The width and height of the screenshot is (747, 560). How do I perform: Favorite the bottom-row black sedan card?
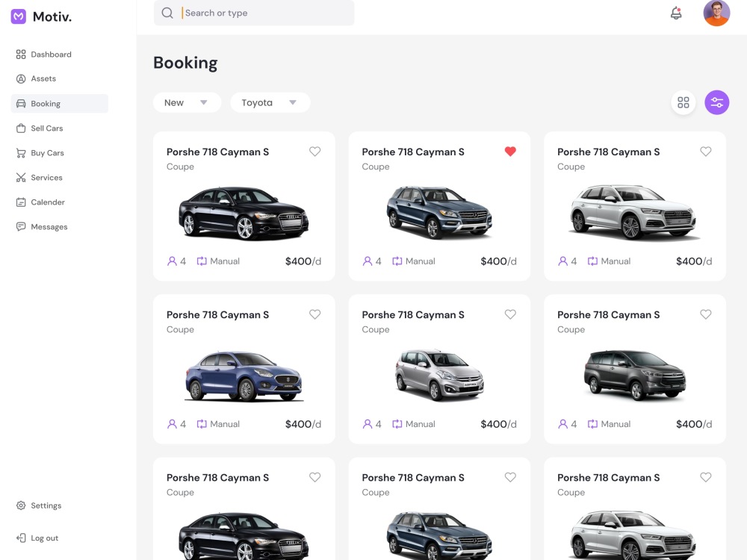pyautogui.click(x=315, y=477)
